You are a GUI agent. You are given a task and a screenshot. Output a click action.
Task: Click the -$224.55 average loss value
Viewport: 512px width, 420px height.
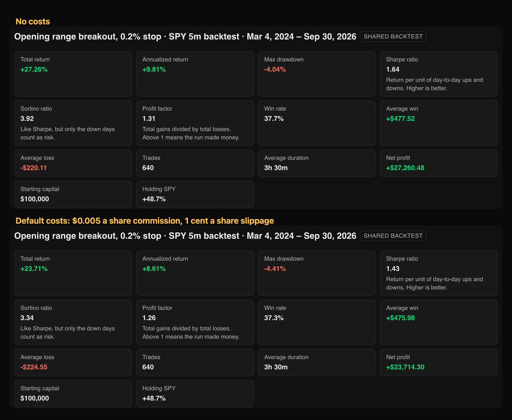[34, 367]
